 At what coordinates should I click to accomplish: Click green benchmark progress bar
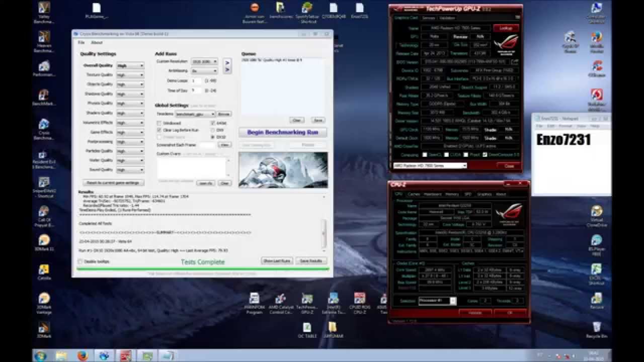[x=202, y=269]
